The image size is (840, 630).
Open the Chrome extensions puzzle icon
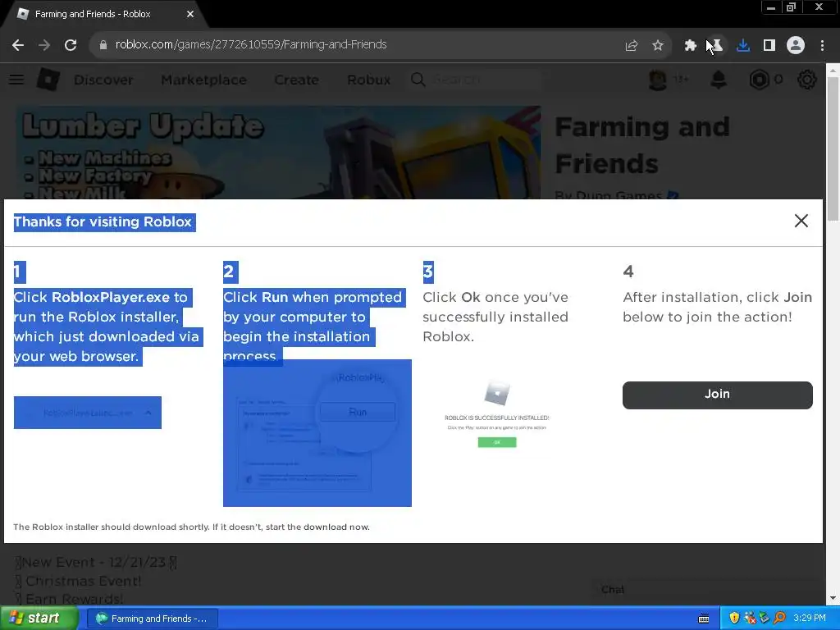690,46
